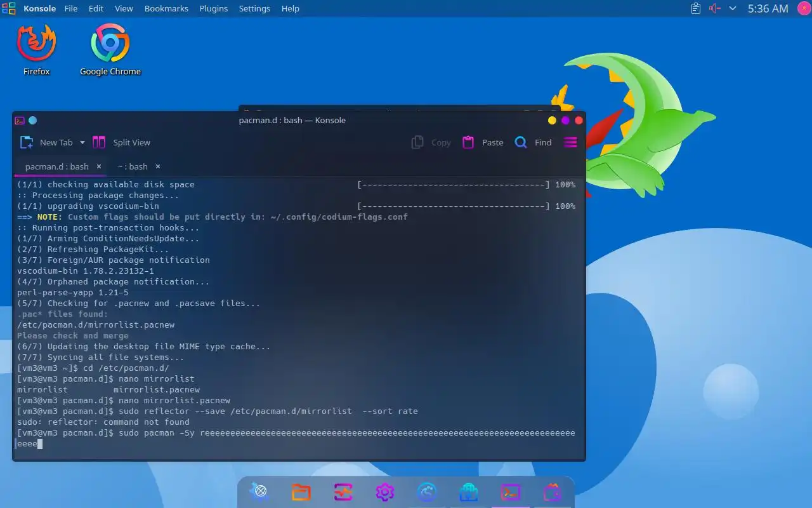Click the 'Please check and merge' line
The width and height of the screenshot is (812, 508).
coord(73,335)
